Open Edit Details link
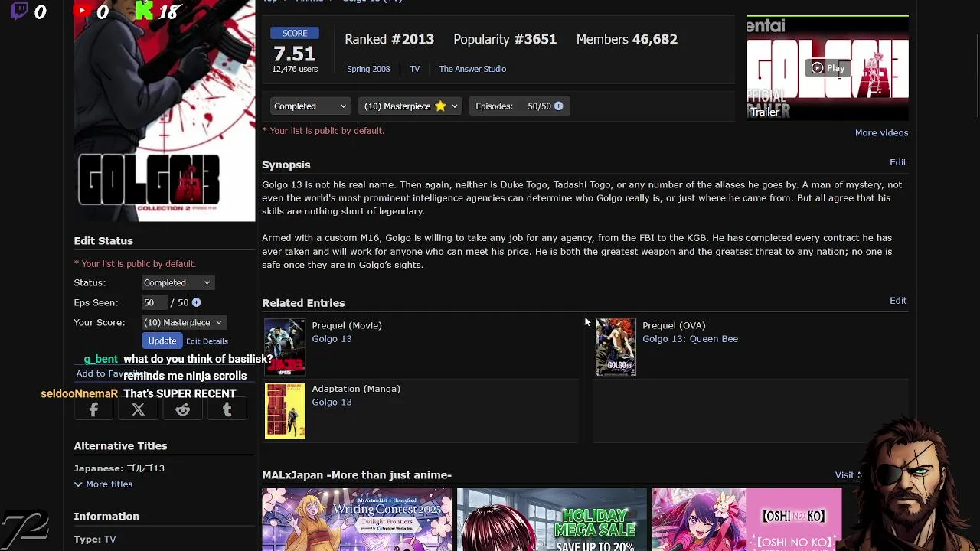This screenshot has width=980, height=551. click(x=207, y=341)
